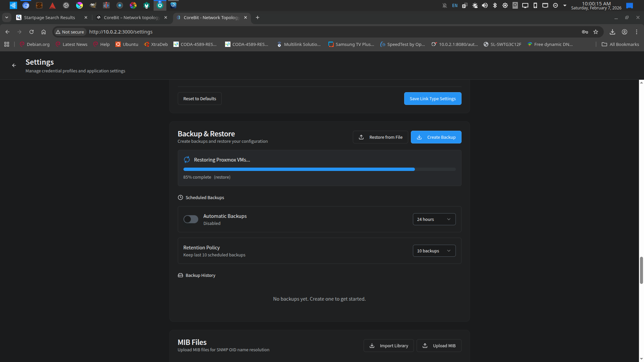
Task: Click the browser address bar URL
Action: [x=121, y=32]
